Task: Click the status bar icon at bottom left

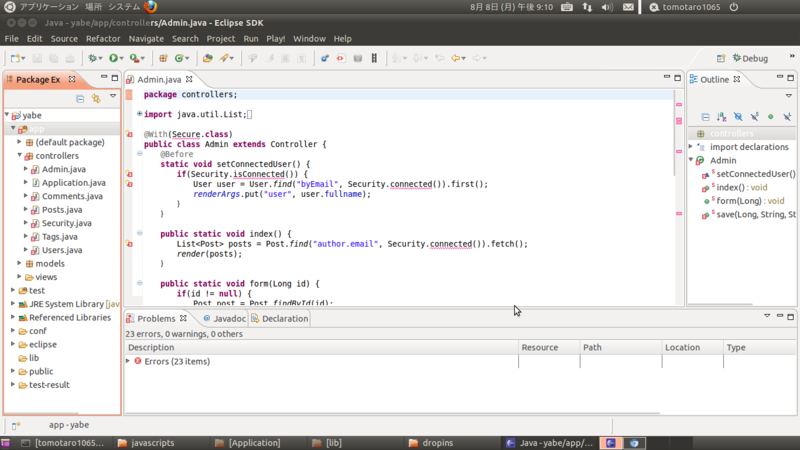Action: 16,425
